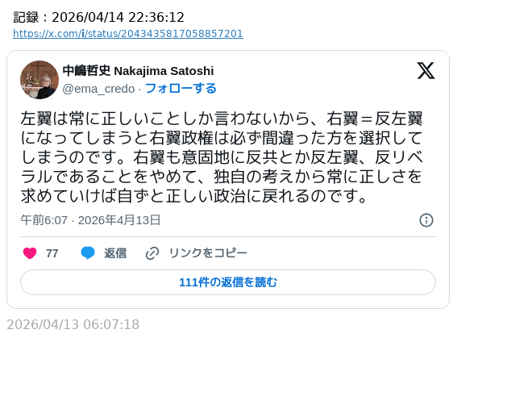Click the tweet line starting 左翼は常に正しい

click(x=222, y=119)
